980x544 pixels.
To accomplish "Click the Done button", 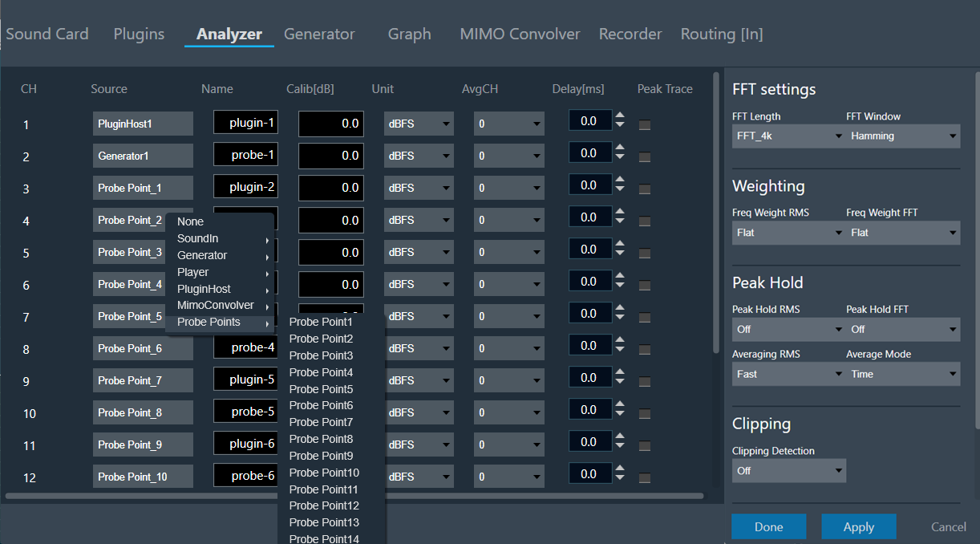I will 769,527.
